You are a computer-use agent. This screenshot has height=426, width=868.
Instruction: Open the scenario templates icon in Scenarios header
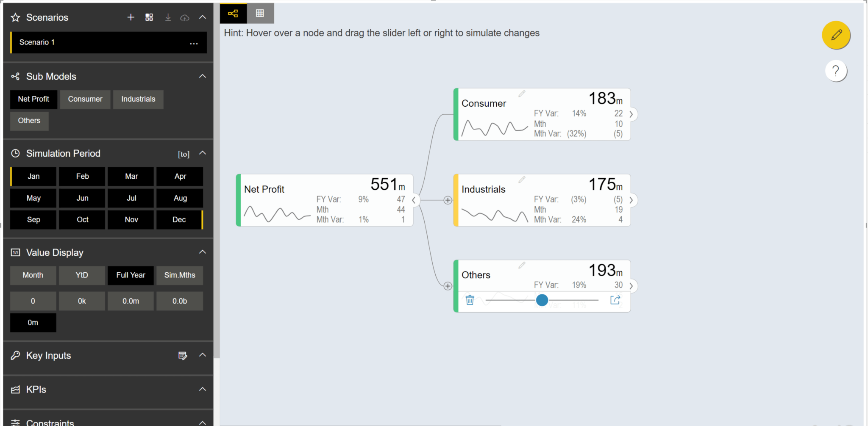coord(149,17)
